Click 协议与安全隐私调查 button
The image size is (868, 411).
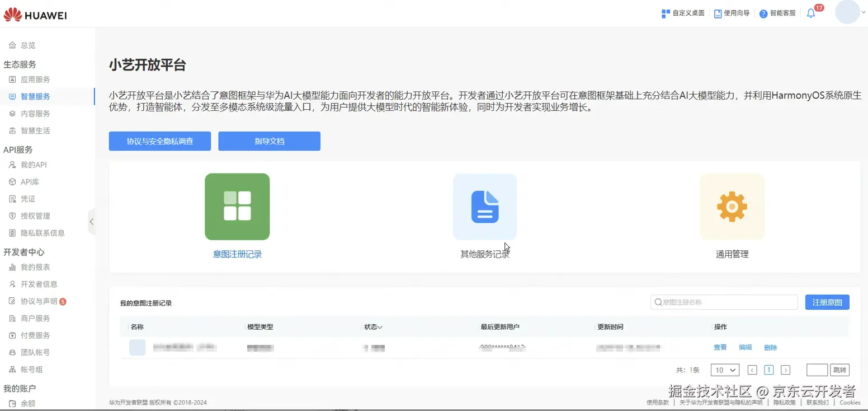pyautogui.click(x=160, y=141)
